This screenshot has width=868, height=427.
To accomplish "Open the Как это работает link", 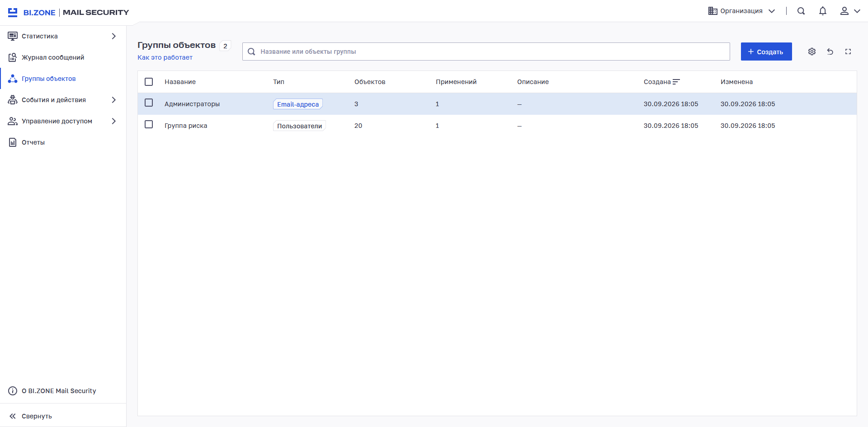I will tap(165, 57).
